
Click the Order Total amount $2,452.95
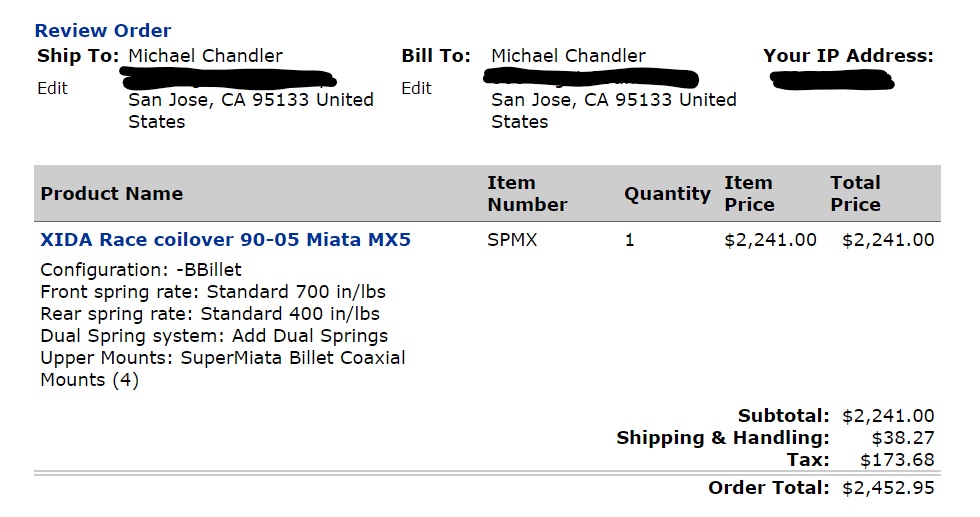point(888,488)
